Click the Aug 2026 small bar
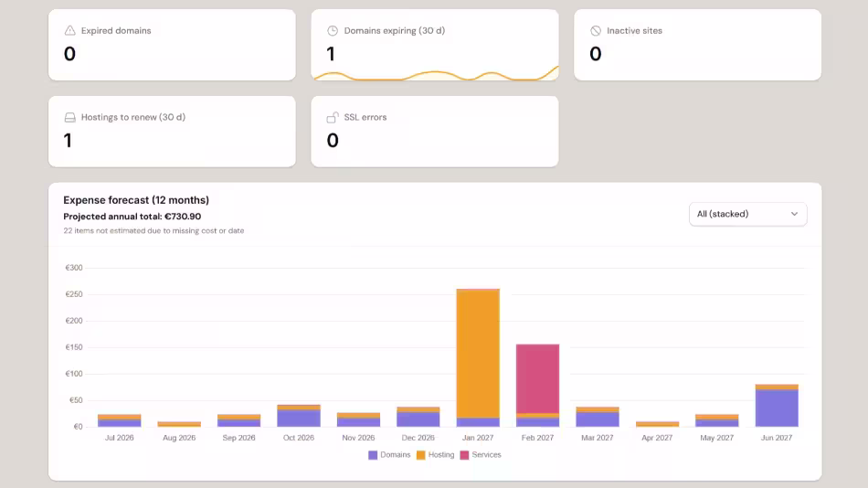 179,424
